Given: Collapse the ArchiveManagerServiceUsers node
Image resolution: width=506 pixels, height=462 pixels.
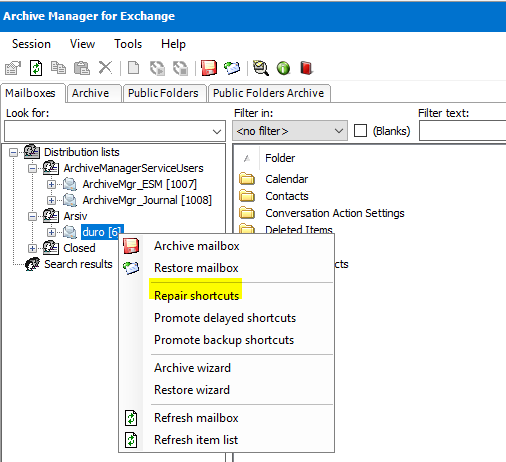Looking at the screenshot, I should 32,168.
